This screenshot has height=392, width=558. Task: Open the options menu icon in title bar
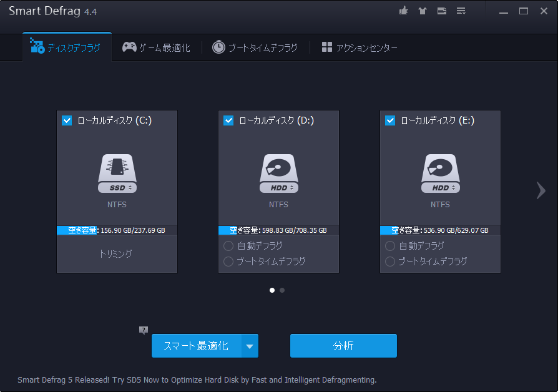461,11
